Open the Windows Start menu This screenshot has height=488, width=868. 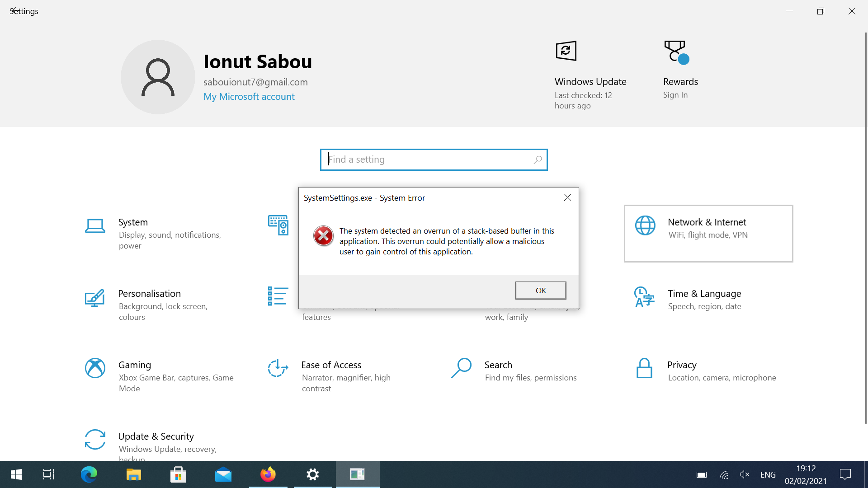pyautogui.click(x=16, y=474)
